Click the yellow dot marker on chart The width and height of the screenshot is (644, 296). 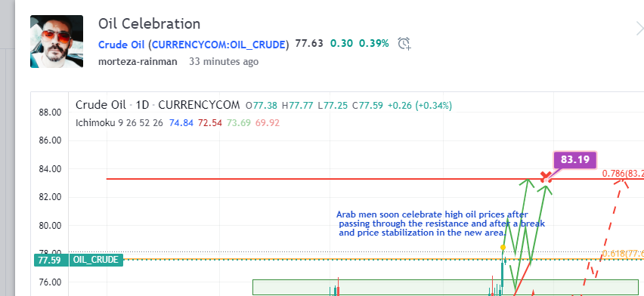[x=503, y=247]
